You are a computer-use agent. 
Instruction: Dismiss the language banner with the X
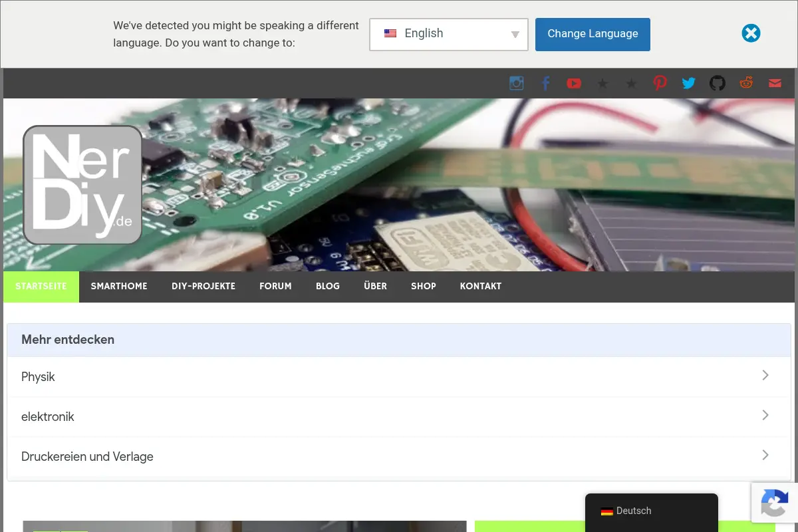point(751,33)
